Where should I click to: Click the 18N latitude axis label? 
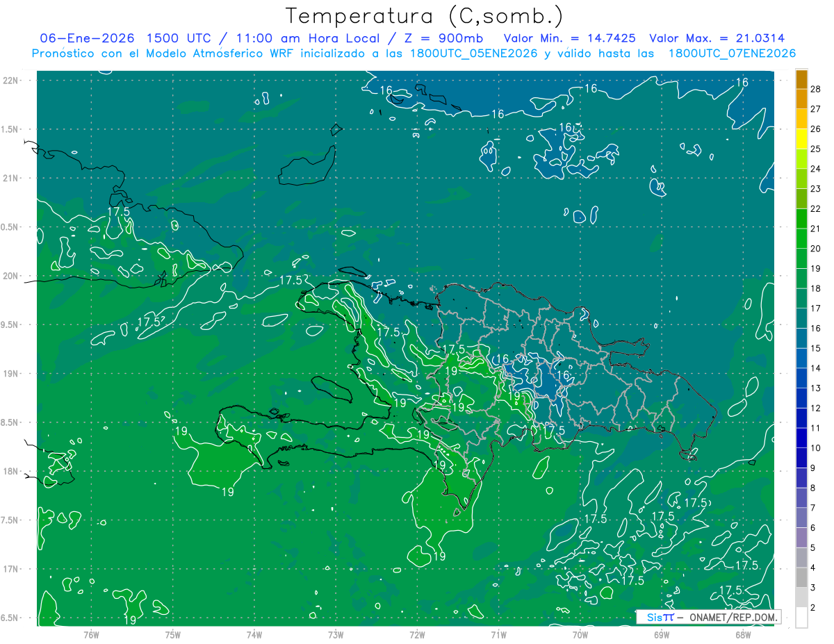coord(12,471)
